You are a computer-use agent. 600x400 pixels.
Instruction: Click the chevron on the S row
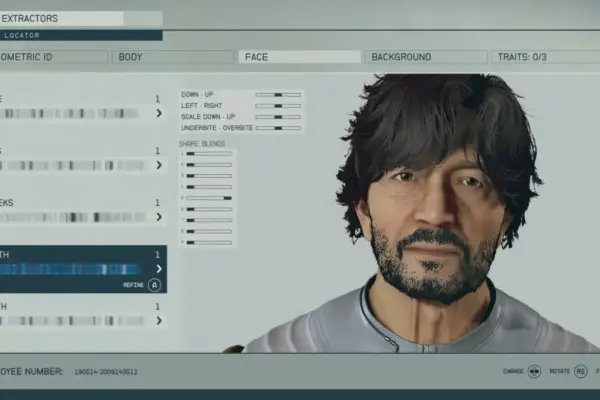[x=159, y=165]
